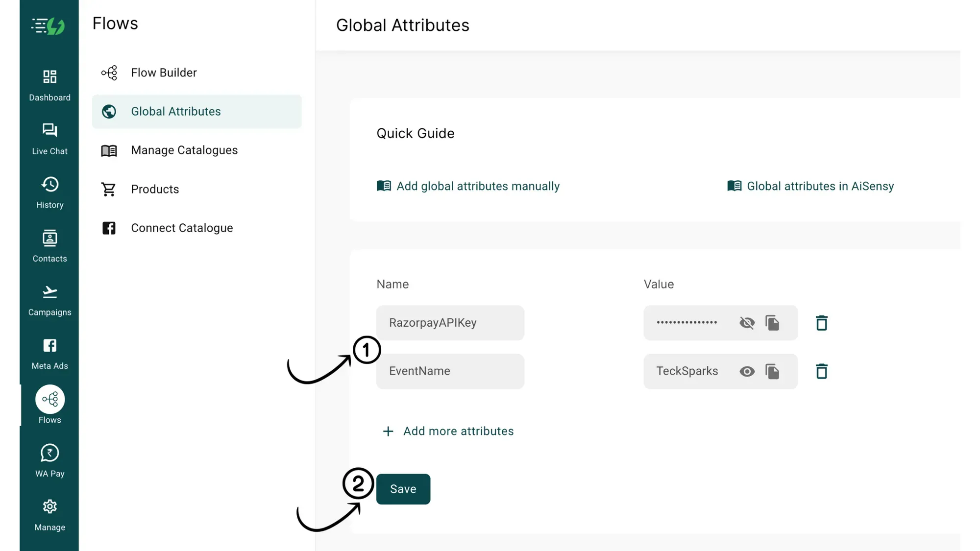Open the History panel
The width and height of the screenshot is (980, 551).
point(49,192)
